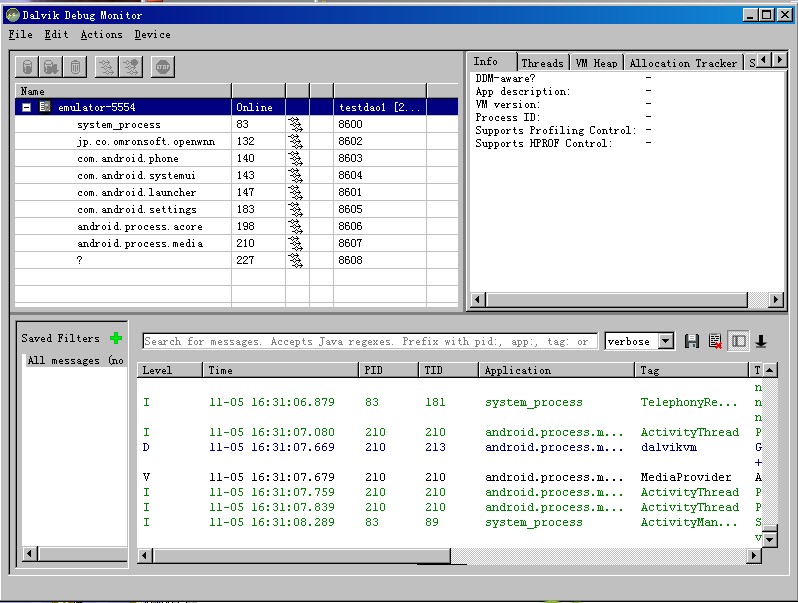This screenshot has height=603, width=798.
Task: Click debug icon for com.android.phone row
Action: [x=295, y=158]
